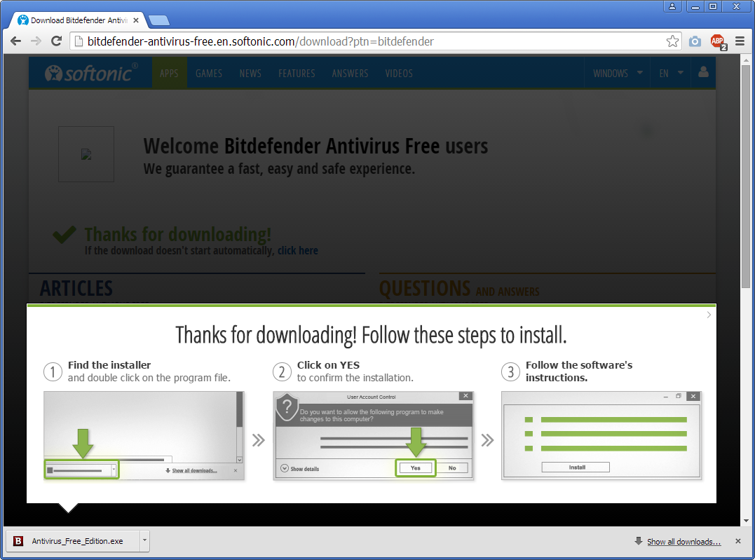Collapse the install steps panel chevron
The height and width of the screenshot is (560, 755).
pyautogui.click(x=708, y=315)
